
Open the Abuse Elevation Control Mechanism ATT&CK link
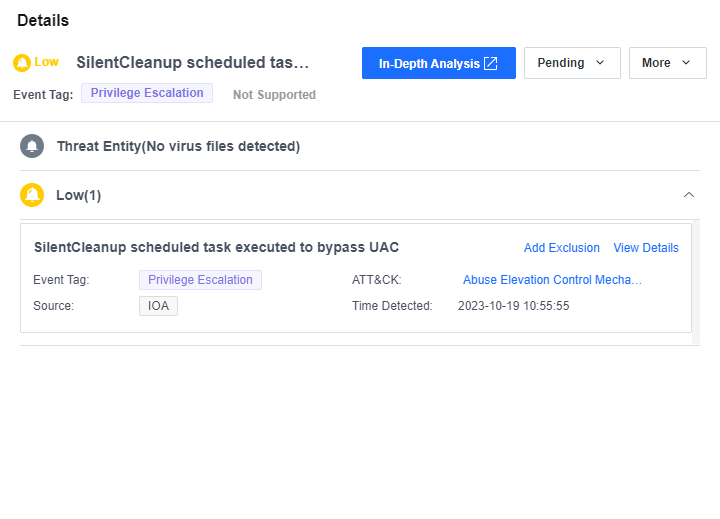(552, 280)
